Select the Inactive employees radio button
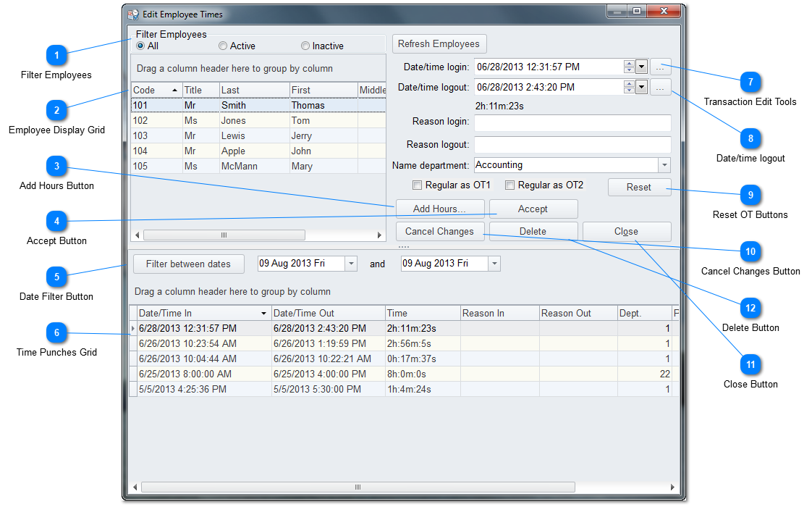 click(305, 46)
